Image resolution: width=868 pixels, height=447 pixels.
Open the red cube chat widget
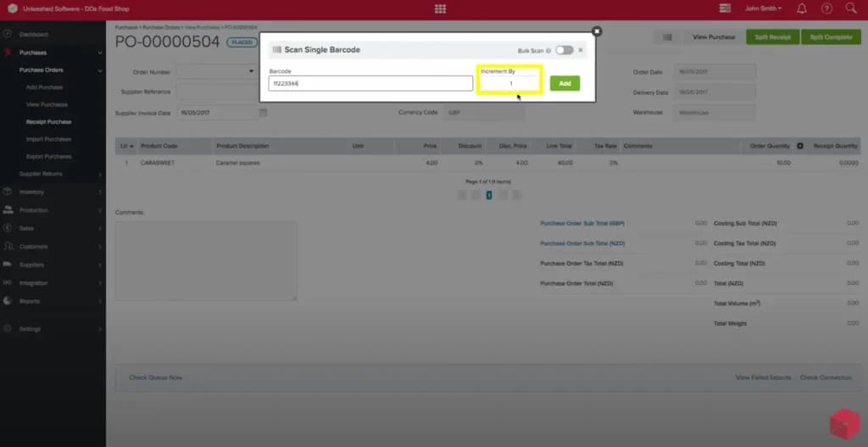[x=844, y=424]
